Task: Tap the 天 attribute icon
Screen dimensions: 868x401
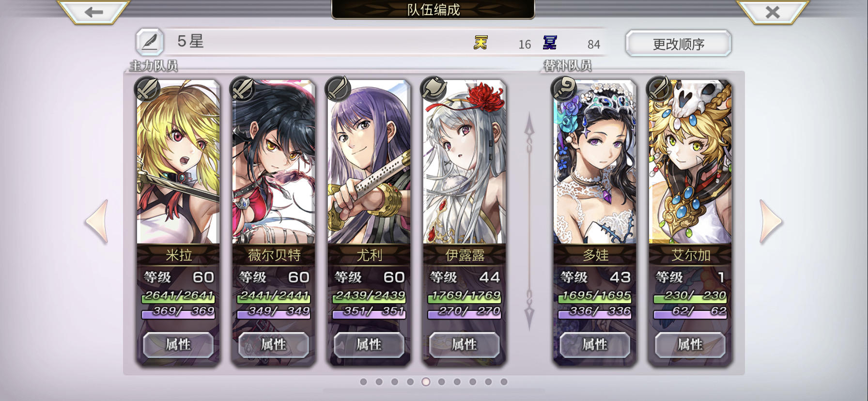Action: [480, 43]
